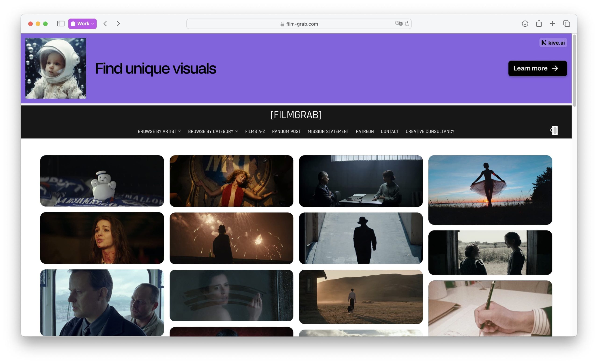Reload the page with the refresh icon
Viewport: 598px width, 364px height.
[407, 24]
